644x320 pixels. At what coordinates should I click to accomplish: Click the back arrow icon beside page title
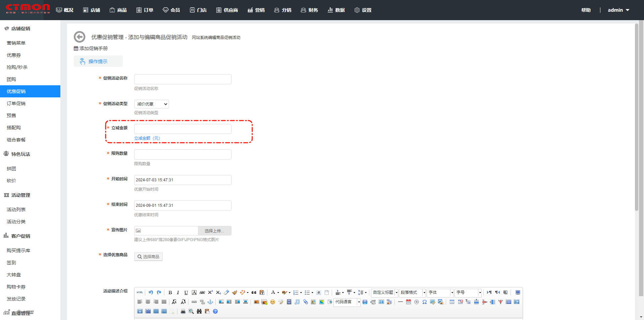pos(79,37)
